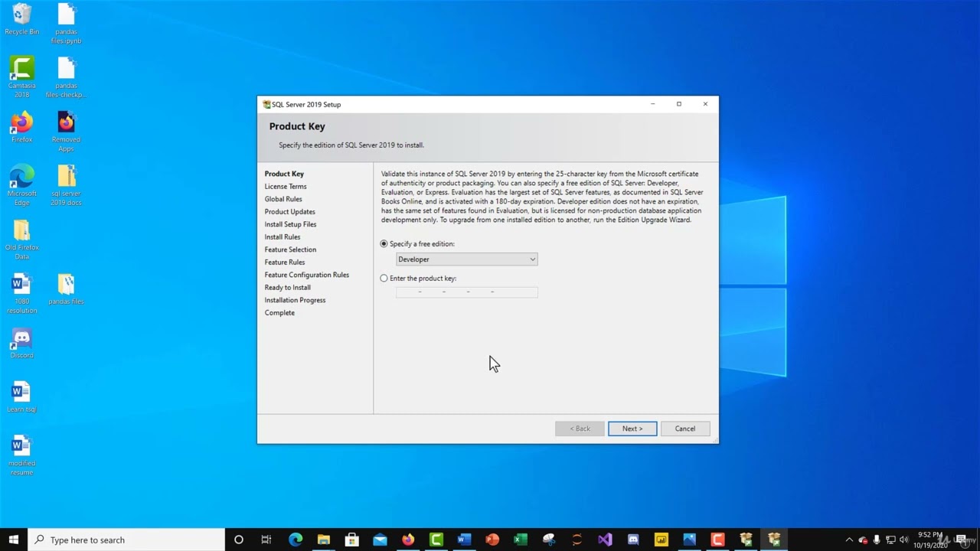Open Microsoft Edge from the taskbar
Viewport: 980px width, 551px height.
tap(296, 540)
